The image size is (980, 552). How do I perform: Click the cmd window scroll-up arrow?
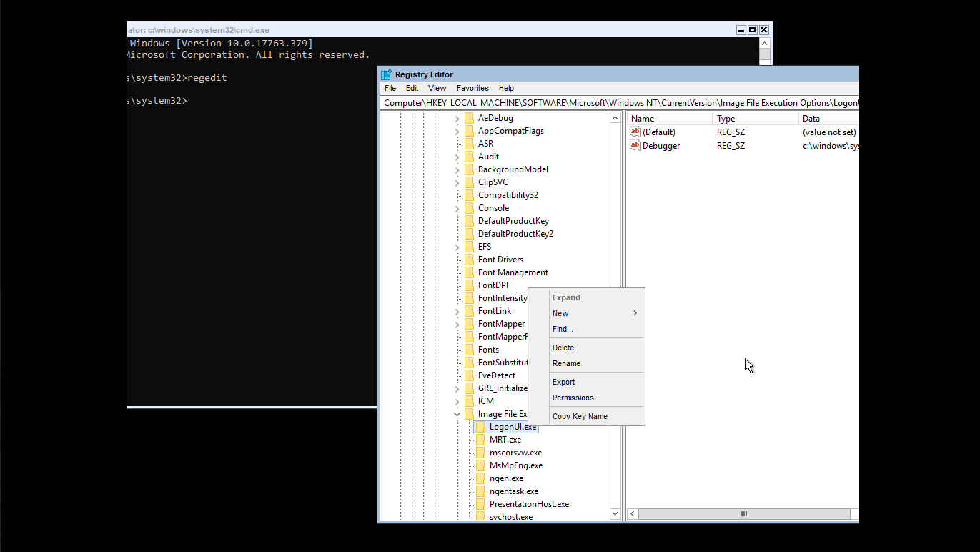[765, 44]
